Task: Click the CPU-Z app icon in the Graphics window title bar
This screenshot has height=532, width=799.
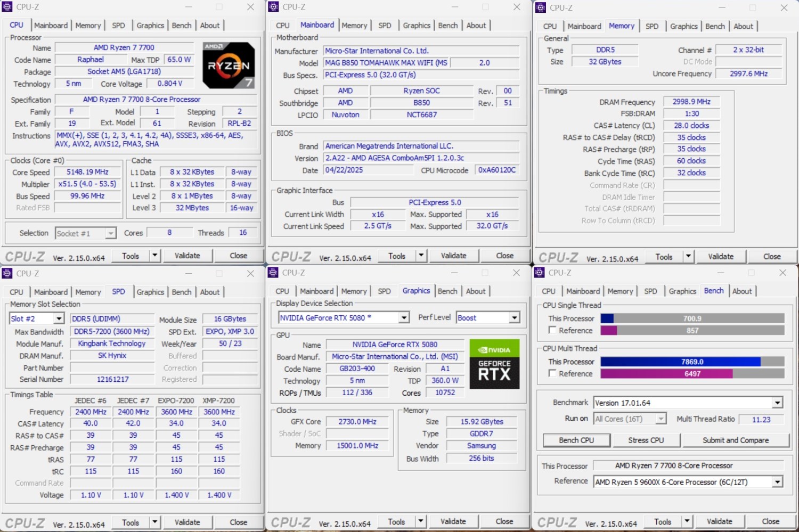Action: pos(273,273)
